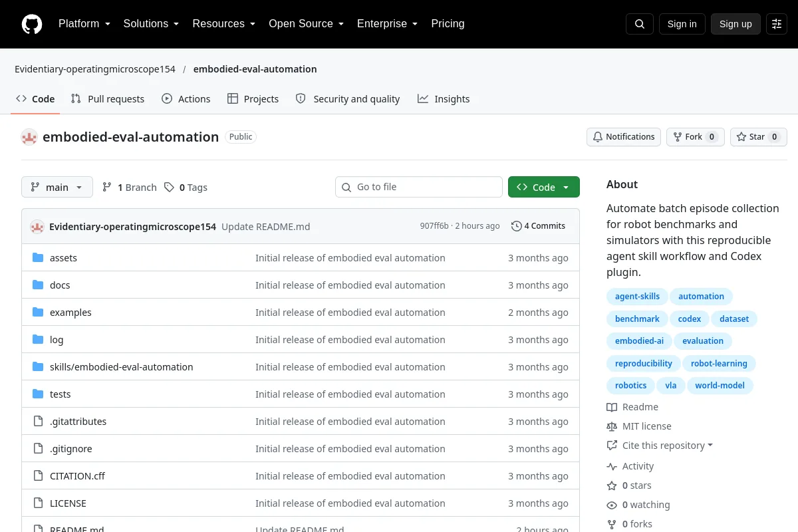Click the eye icon beside 0 watching

pos(612,505)
